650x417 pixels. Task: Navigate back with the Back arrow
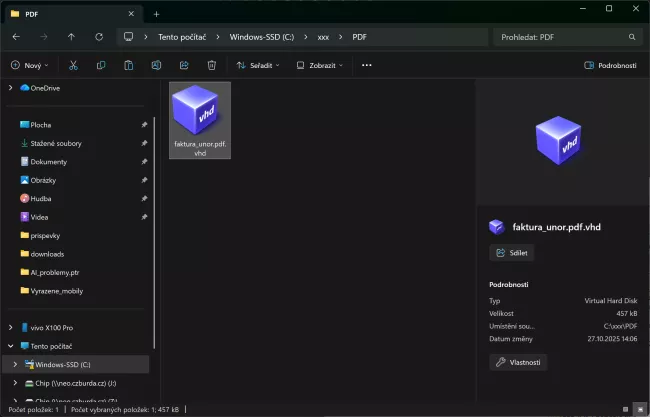[x=16, y=37]
